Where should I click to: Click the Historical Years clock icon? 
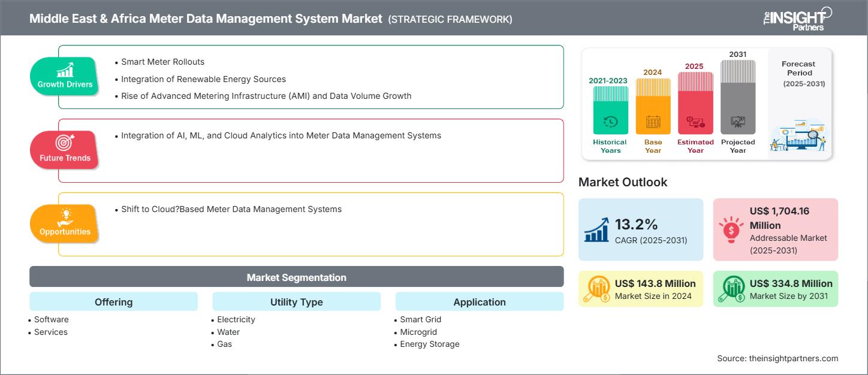[610, 121]
